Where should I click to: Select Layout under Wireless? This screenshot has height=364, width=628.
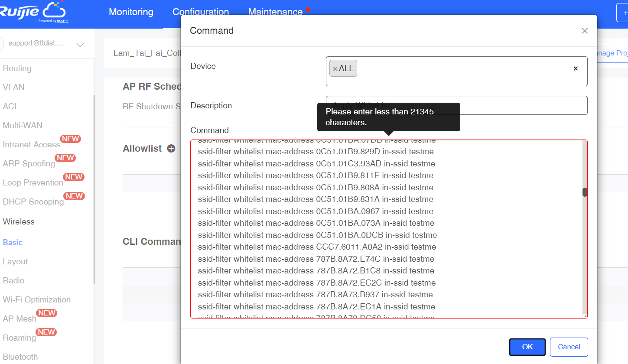click(x=15, y=261)
